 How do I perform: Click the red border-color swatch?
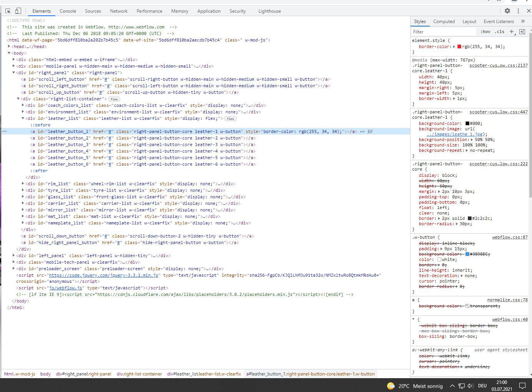459,47
